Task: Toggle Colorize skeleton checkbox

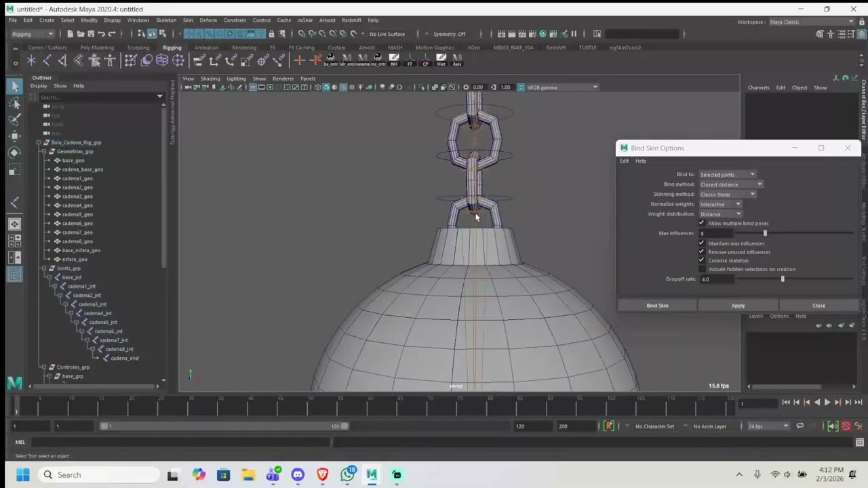Action: coord(702,260)
